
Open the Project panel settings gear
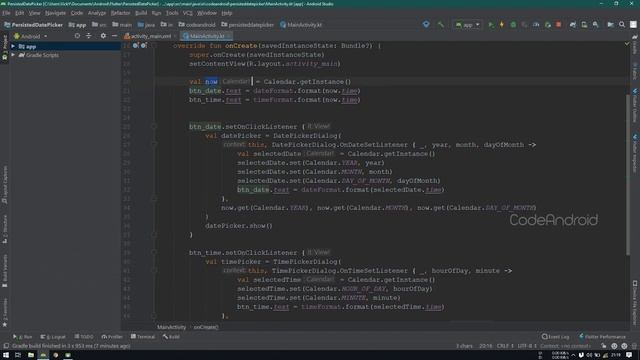click(103, 36)
